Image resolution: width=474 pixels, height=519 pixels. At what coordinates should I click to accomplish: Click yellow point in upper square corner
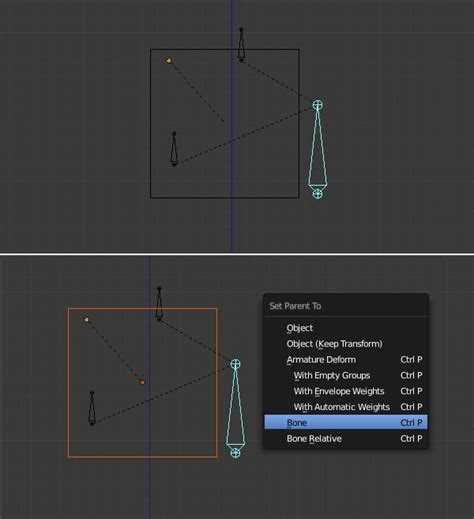(168, 60)
